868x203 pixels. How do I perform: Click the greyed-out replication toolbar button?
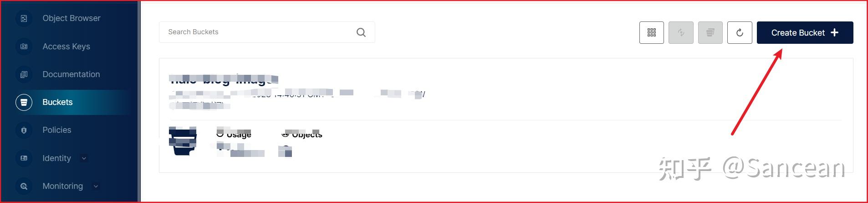(681, 32)
